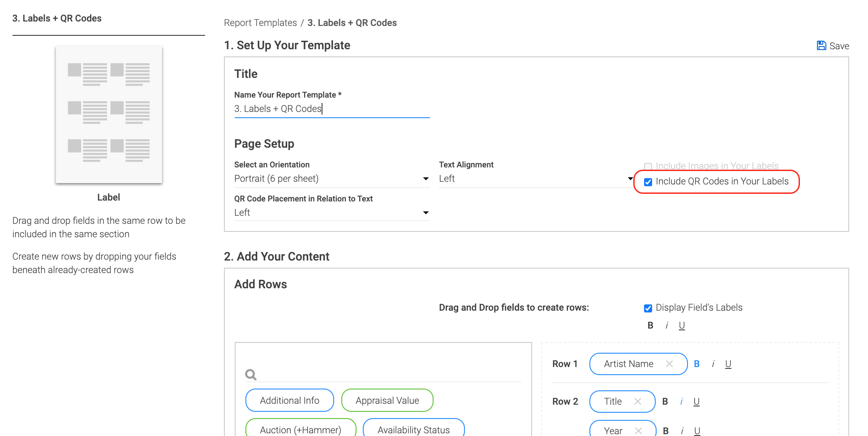Screen dimensions: 868x436
Task: Click the Name Your Report Template input
Action: [332, 109]
